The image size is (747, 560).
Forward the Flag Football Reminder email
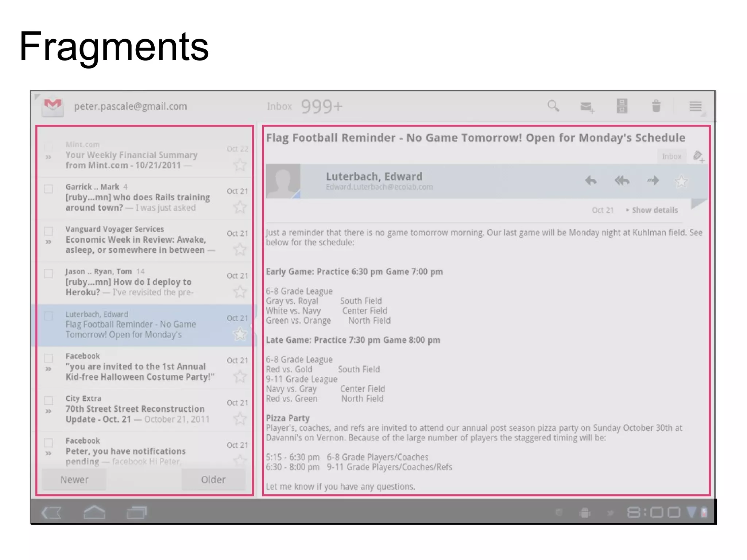(653, 180)
